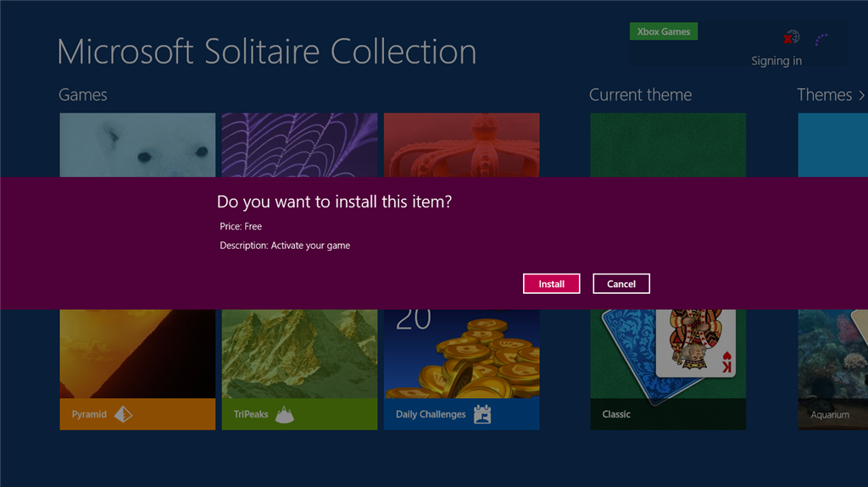Screen dimensions: 868x487
Task: Click the Cancel button
Action: (x=621, y=284)
